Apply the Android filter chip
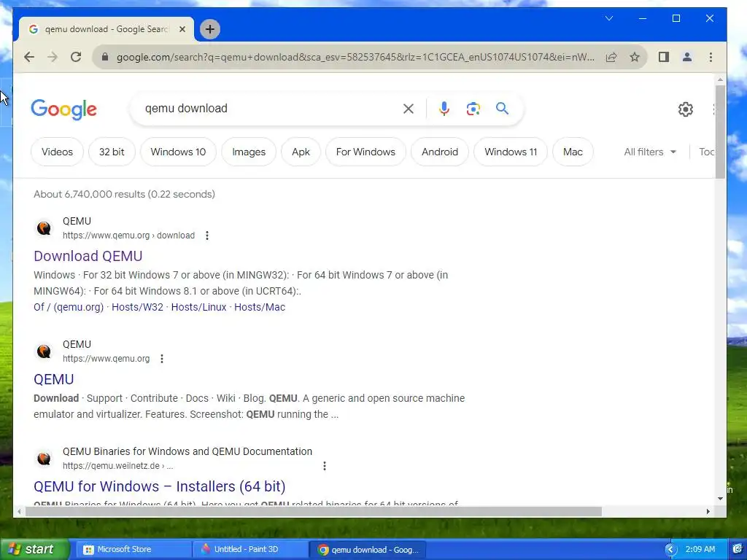Screen dimensions: 747x560 440,152
